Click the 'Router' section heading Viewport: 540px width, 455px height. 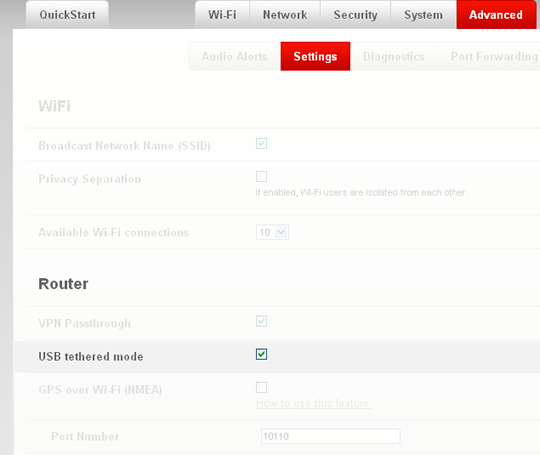tap(63, 284)
